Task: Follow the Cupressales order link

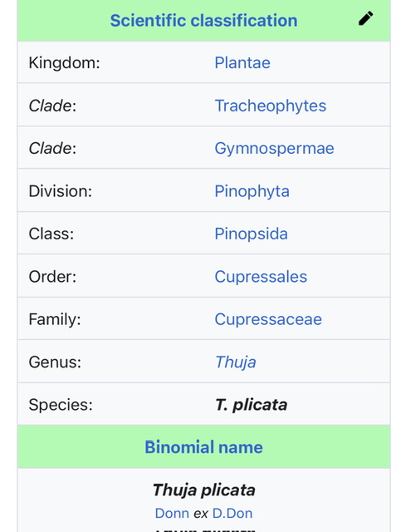Action: coord(261,277)
